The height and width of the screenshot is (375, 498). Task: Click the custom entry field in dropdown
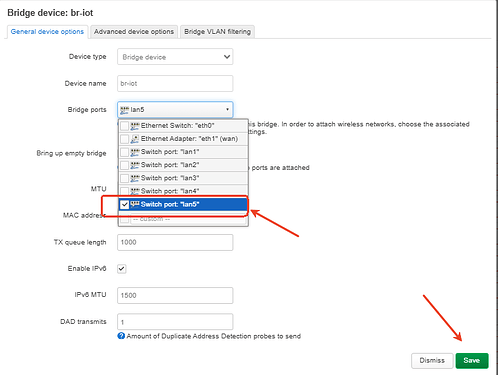[x=188, y=219]
